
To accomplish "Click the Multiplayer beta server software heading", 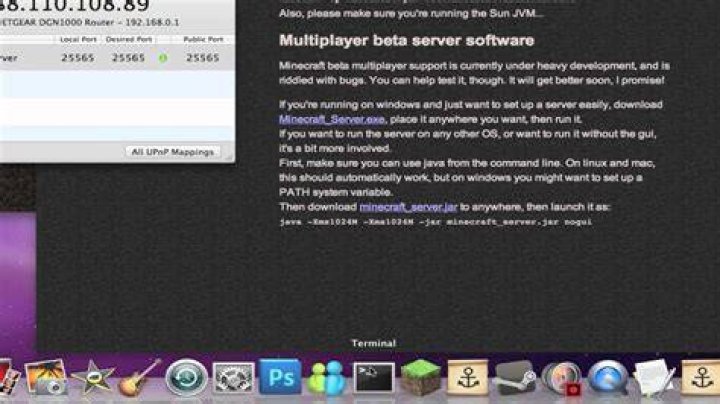I will click(x=406, y=40).
